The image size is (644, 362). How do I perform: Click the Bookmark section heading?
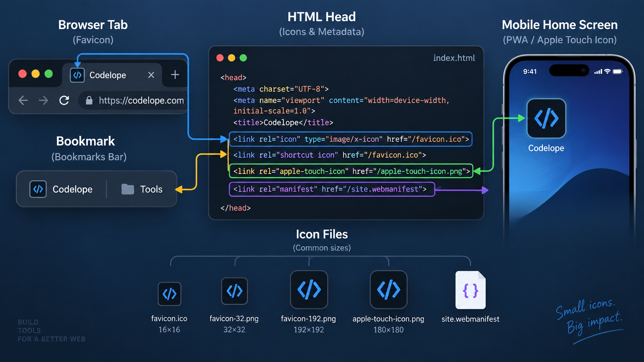click(86, 141)
